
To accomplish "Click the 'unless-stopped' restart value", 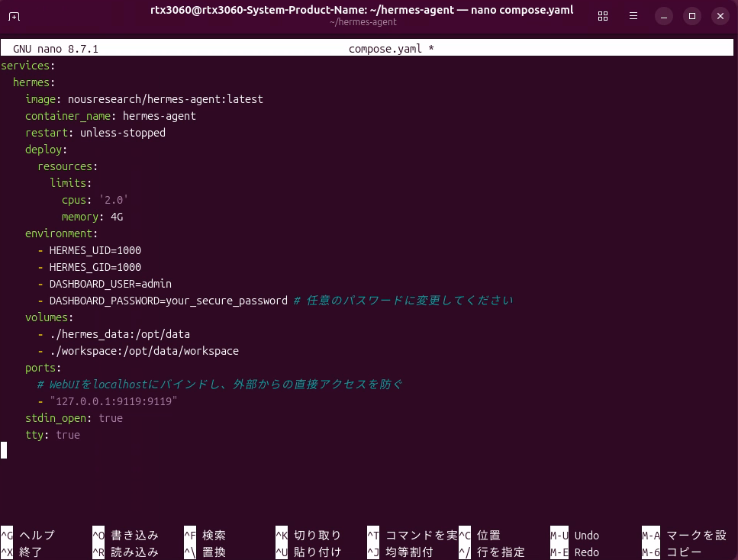I will point(123,133).
